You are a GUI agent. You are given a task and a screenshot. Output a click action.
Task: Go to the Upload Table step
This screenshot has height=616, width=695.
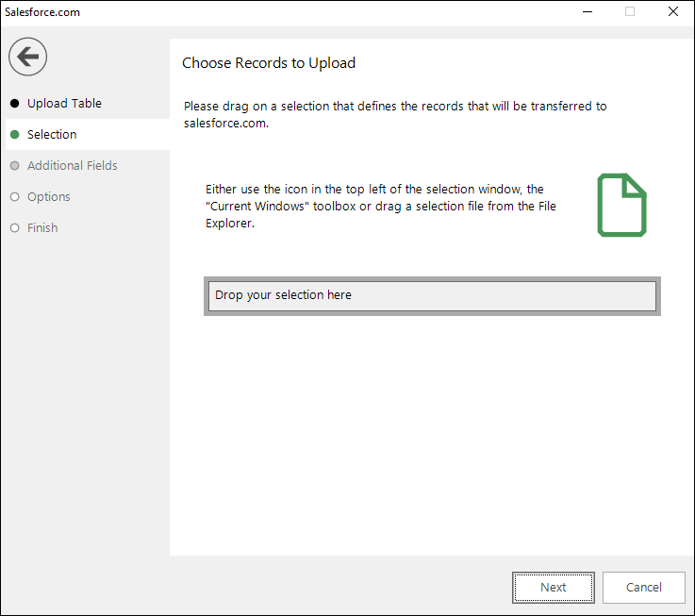[64, 104]
